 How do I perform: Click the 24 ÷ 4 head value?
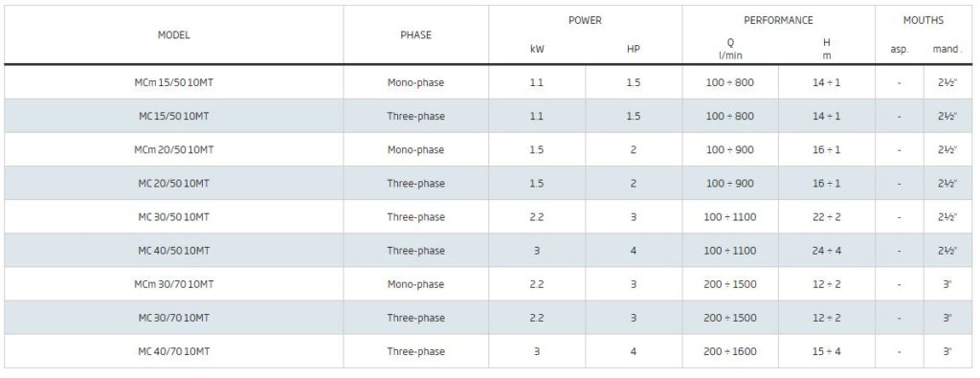point(826,251)
